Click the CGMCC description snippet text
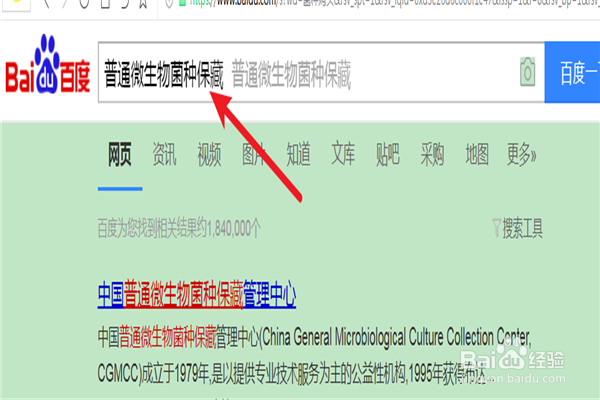Screen dimensions: 600x400 click(314, 354)
